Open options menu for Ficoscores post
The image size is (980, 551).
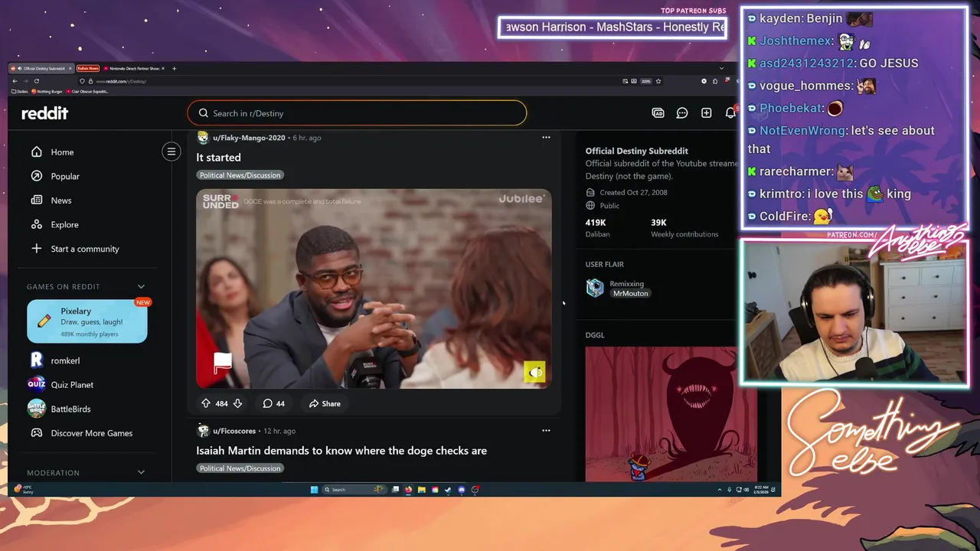[x=546, y=431]
